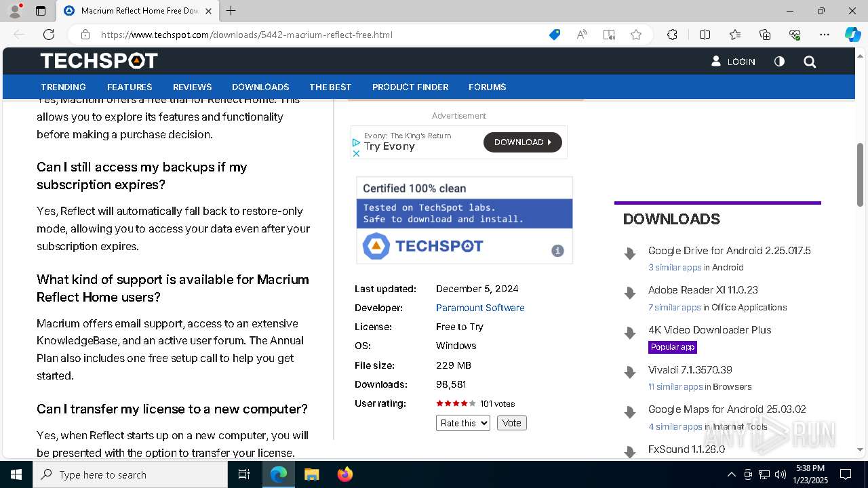
Task: Open the FORUMS link in the nav bar
Action: pos(487,87)
